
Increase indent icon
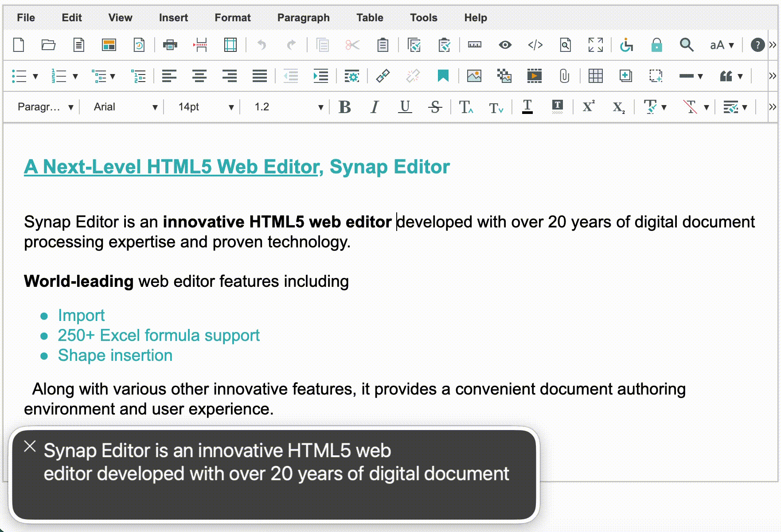coord(321,76)
